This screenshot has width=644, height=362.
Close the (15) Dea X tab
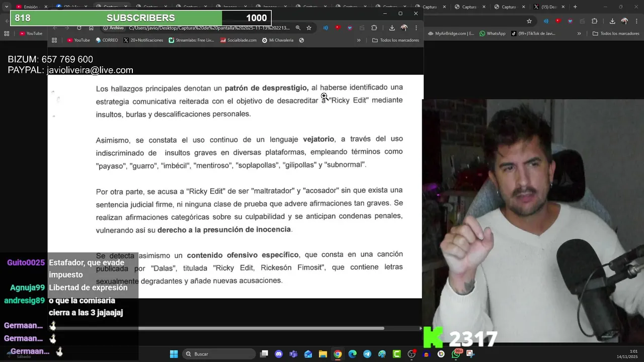click(x=563, y=7)
